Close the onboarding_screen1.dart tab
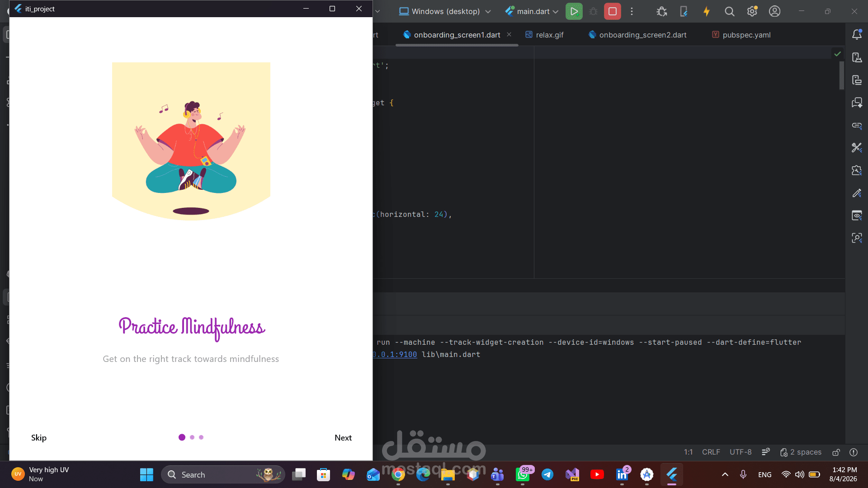 509,34
